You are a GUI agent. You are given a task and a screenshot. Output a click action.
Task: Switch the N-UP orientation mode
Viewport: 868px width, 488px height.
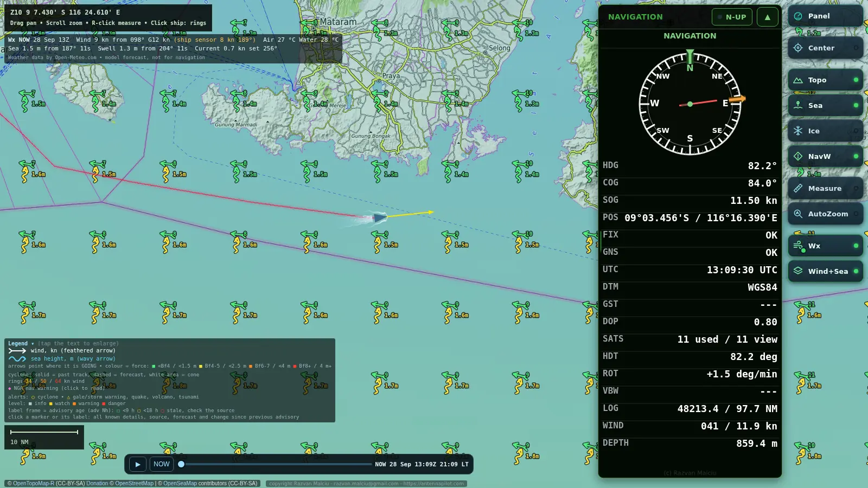click(x=732, y=17)
